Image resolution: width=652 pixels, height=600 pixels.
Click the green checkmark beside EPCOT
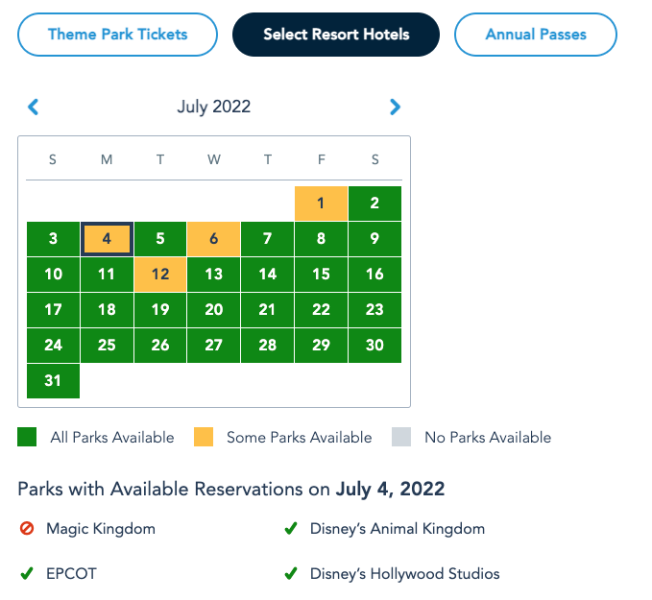tap(27, 574)
